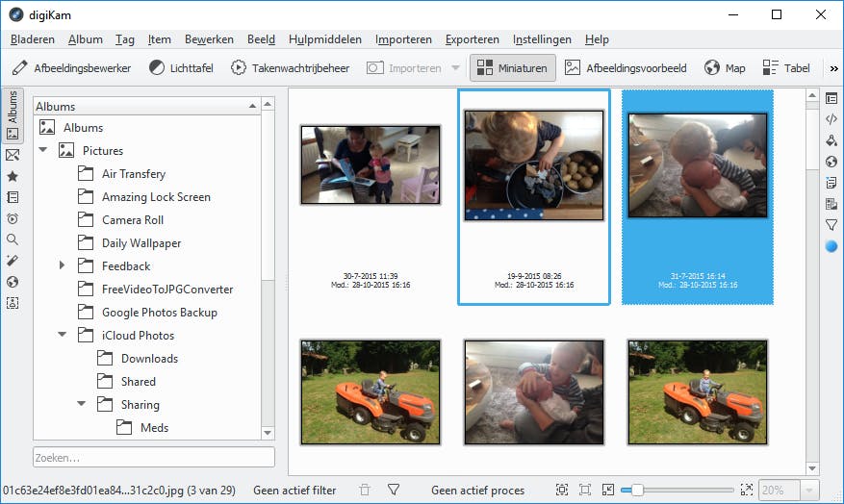Open the Metadata code-brackets icon
Image resolution: width=844 pixels, height=504 pixels.
(x=831, y=119)
